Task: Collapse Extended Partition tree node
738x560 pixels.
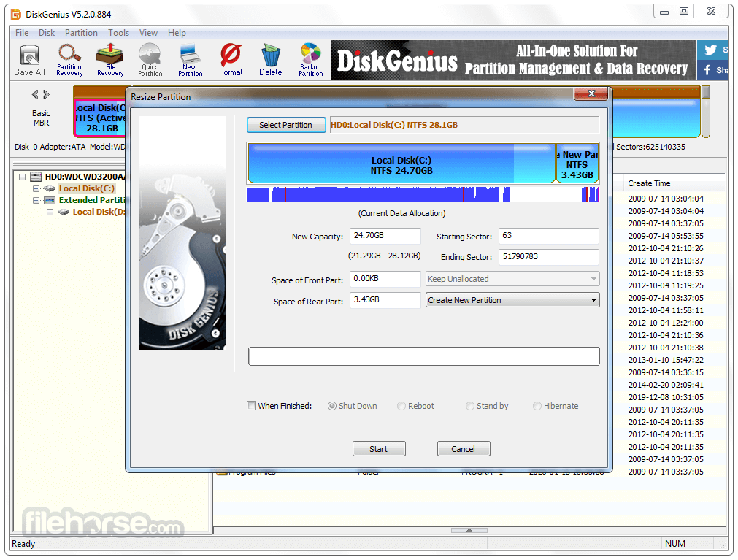Action: click(36, 201)
